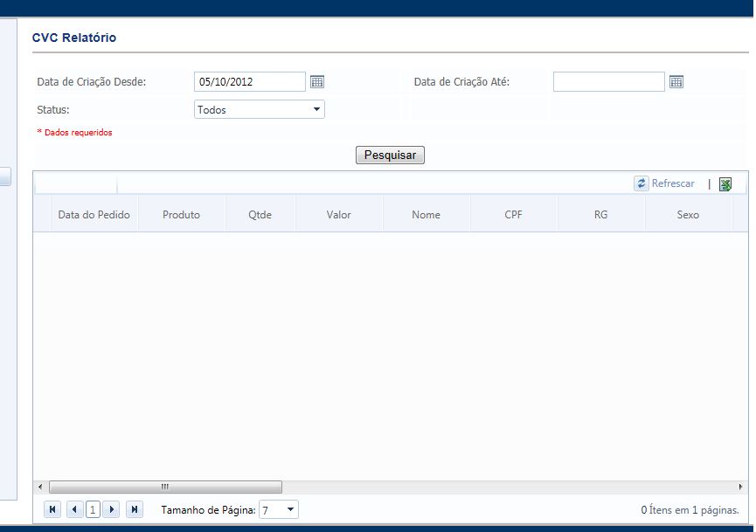The image size is (756, 532).
Task: Click the Refrescar link text
Action: pos(673,183)
